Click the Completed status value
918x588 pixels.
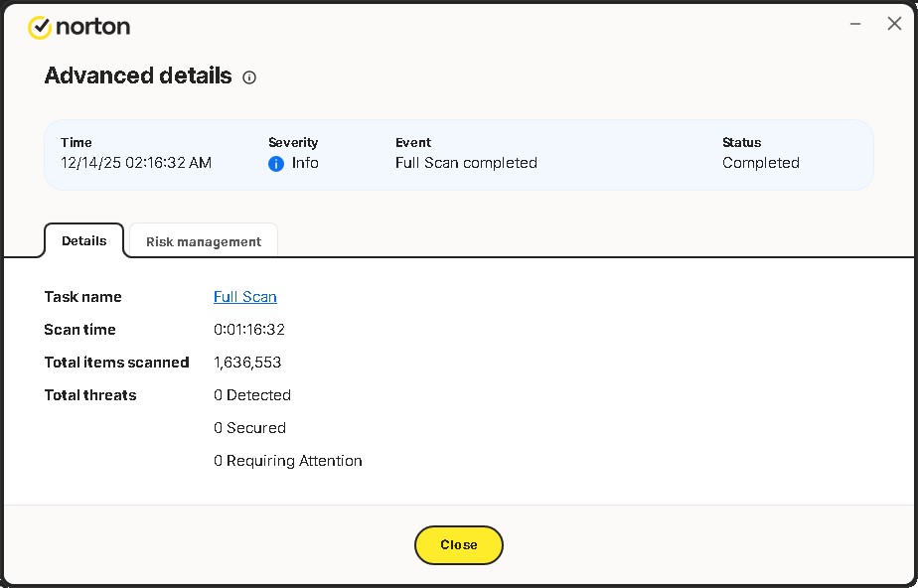(760, 163)
